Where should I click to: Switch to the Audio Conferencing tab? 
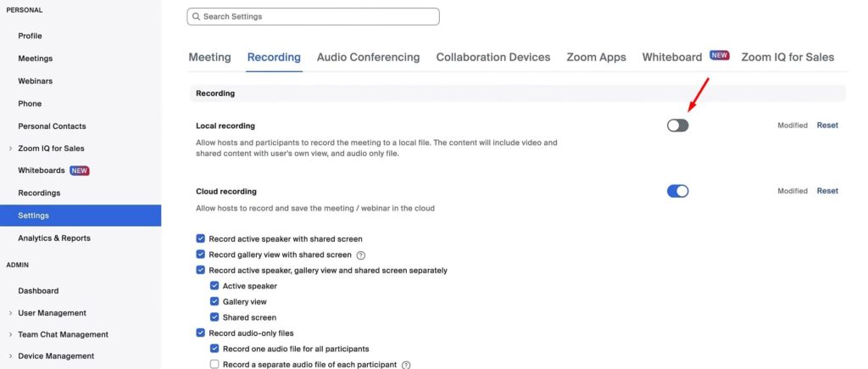368,58
